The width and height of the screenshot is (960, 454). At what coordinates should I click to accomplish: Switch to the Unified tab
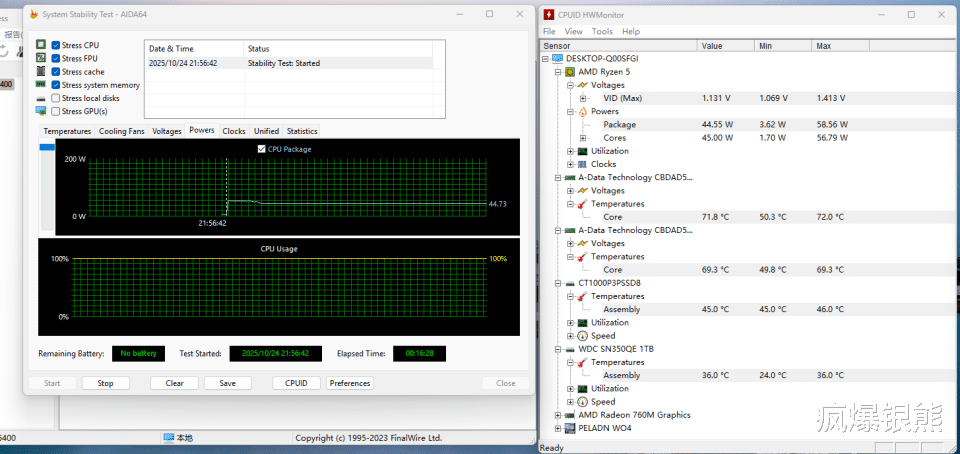click(x=266, y=131)
